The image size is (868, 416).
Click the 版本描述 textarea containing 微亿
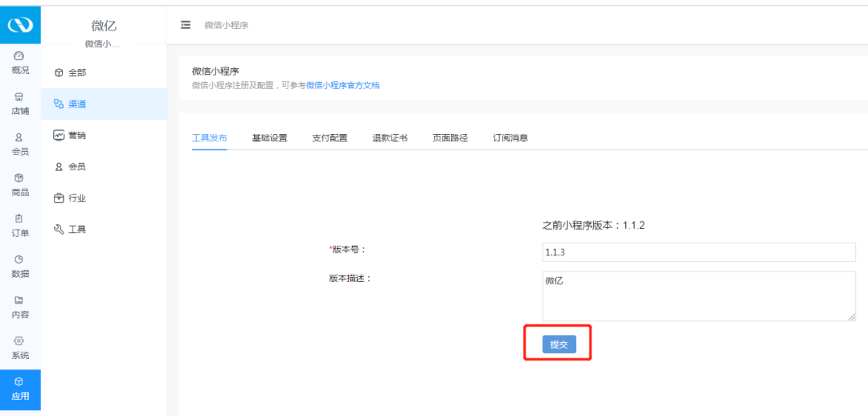(x=699, y=296)
